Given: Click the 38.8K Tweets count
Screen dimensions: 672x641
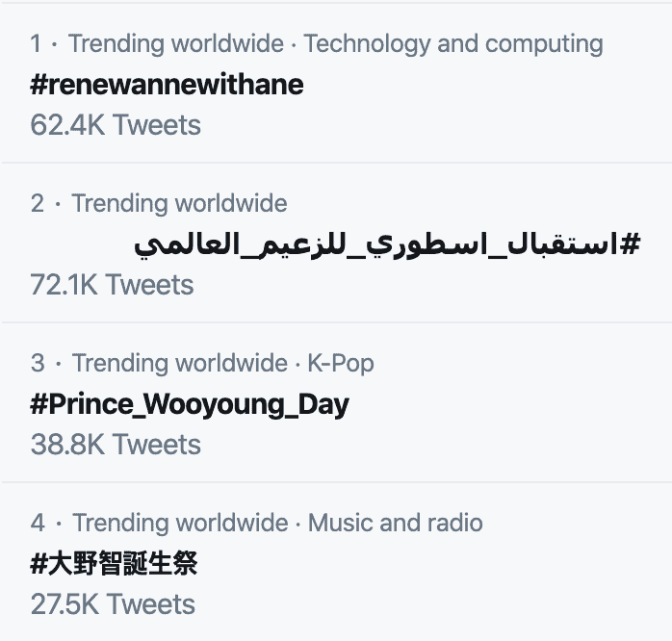Looking at the screenshot, I should (116, 445).
